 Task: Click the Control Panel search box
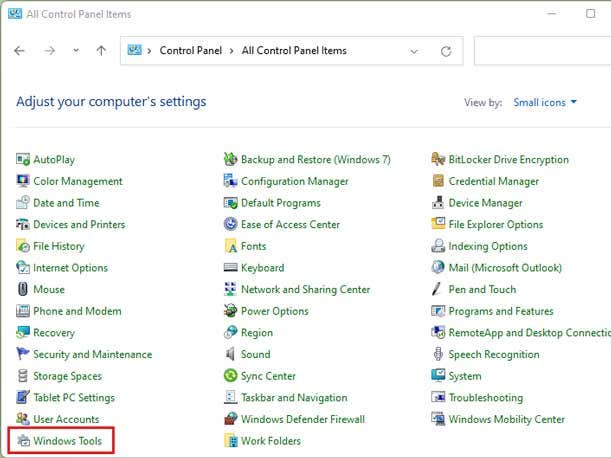pyautogui.click(x=540, y=51)
